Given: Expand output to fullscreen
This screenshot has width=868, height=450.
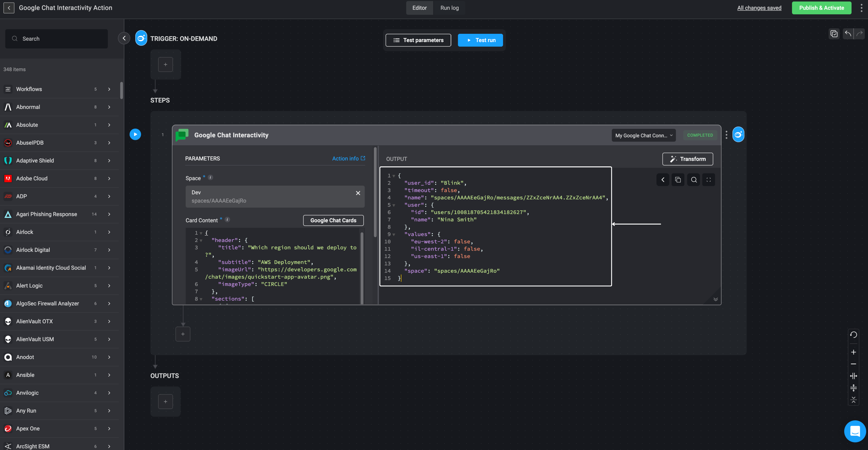Looking at the screenshot, I should point(709,180).
